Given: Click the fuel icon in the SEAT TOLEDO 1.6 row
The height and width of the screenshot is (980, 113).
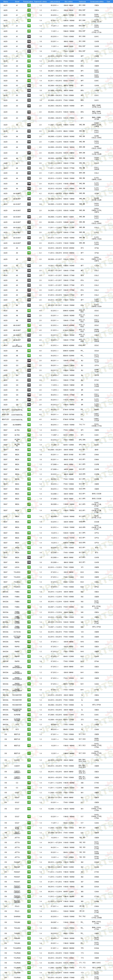Looking at the screenshot, I should click(29, 587).
